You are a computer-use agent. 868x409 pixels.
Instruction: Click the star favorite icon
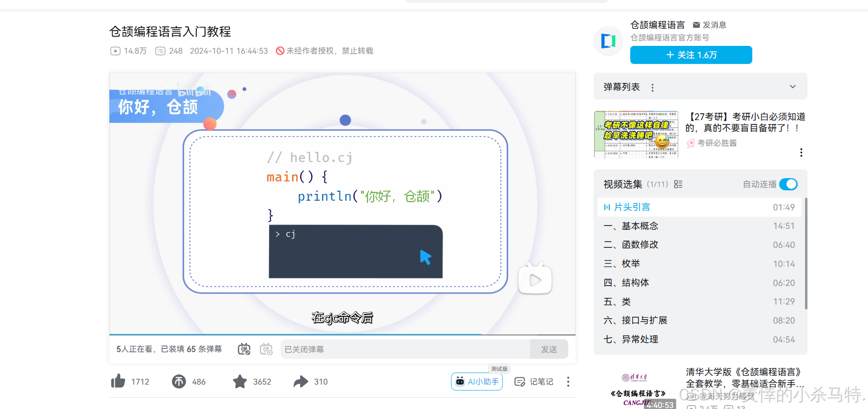tap(240, 382)
